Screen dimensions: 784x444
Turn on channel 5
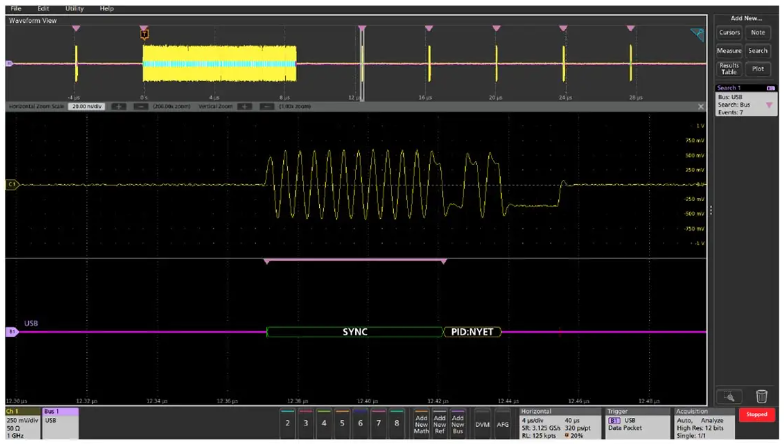pyautogui.click(x=342, y=423)
